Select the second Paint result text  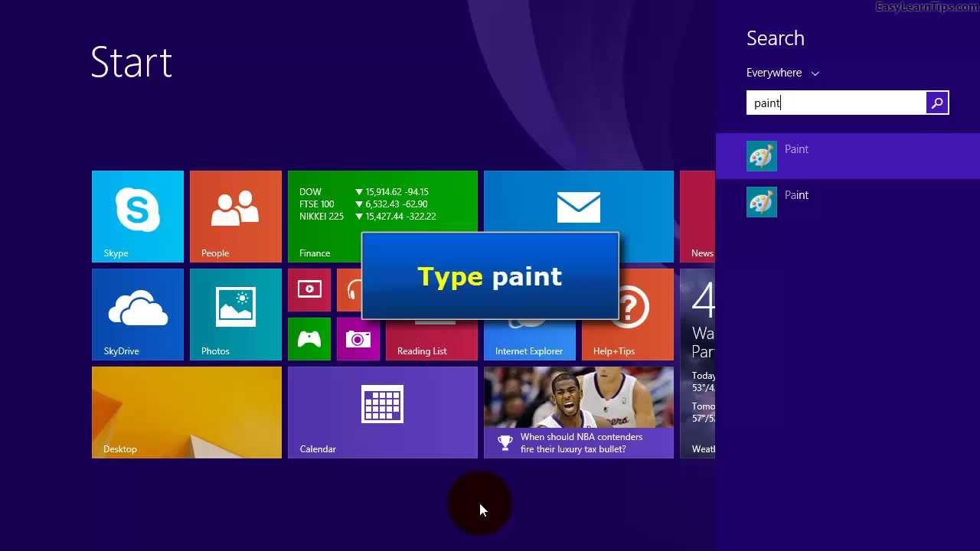(x=796, y=195)
